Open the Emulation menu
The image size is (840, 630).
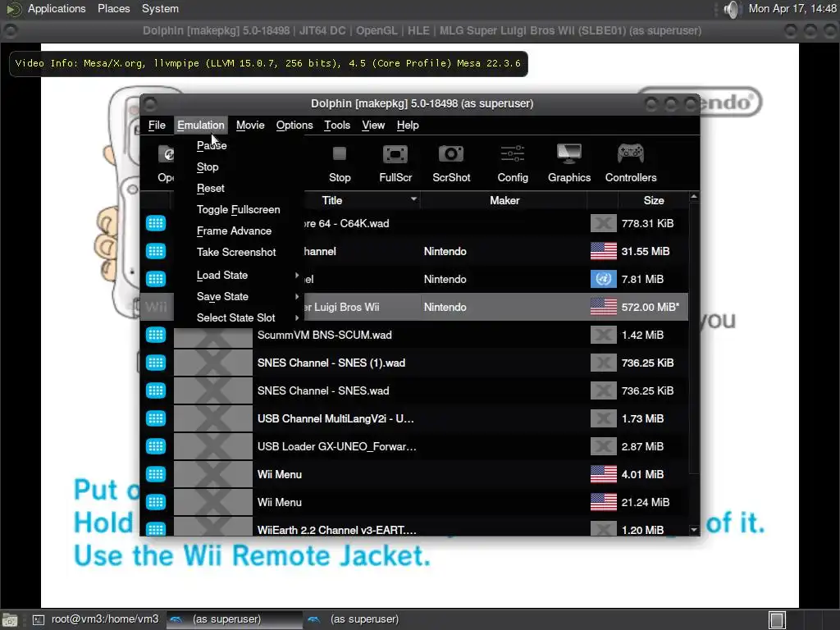pos(201,126)
